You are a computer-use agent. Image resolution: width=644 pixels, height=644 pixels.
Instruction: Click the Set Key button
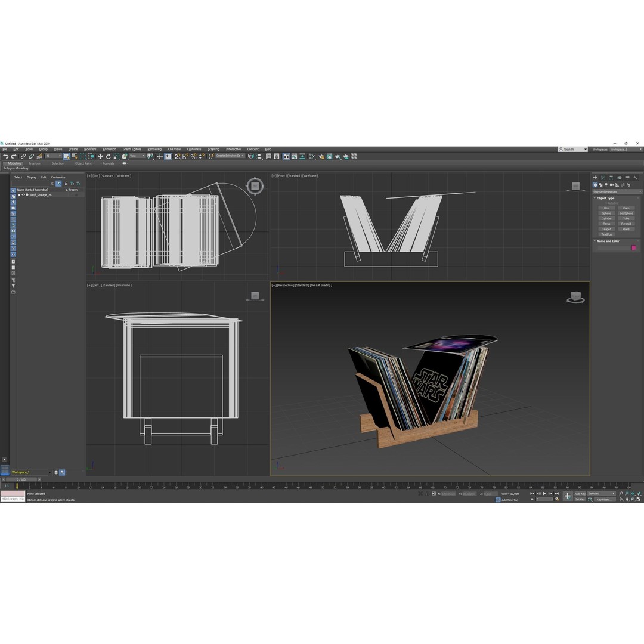tap(580, 500)
